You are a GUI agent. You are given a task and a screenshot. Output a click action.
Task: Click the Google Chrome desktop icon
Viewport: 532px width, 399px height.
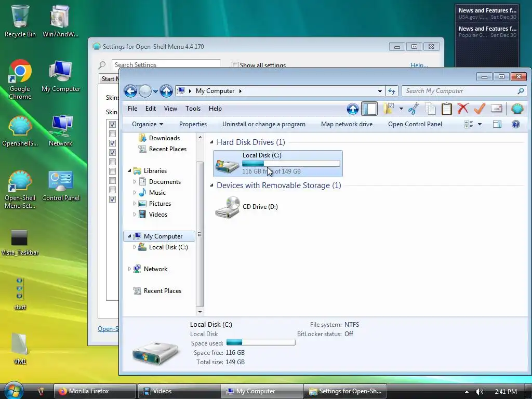click(20, 79)
